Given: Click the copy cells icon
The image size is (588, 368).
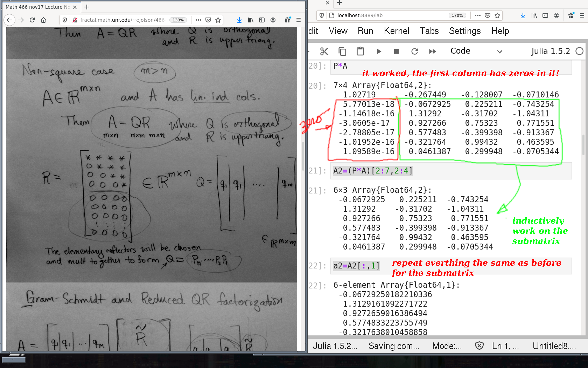Looking at the screenshot, I should pyautogui.click(x=342, y=52).
